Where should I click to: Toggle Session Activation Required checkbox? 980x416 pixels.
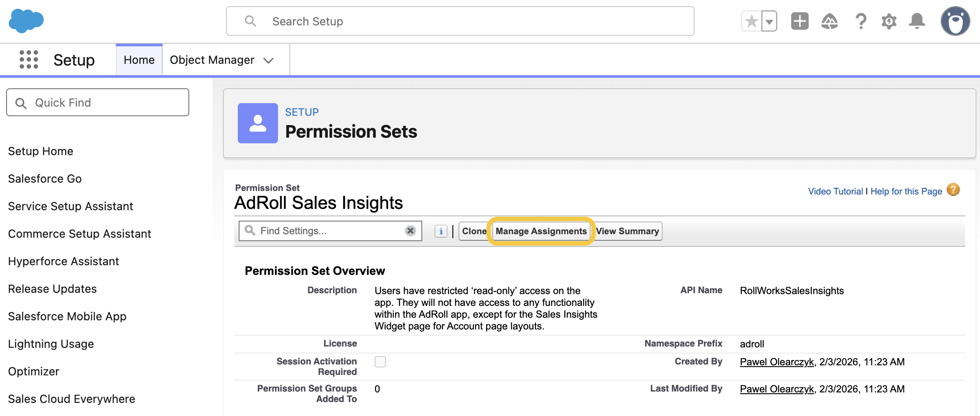tap(380, 362)
